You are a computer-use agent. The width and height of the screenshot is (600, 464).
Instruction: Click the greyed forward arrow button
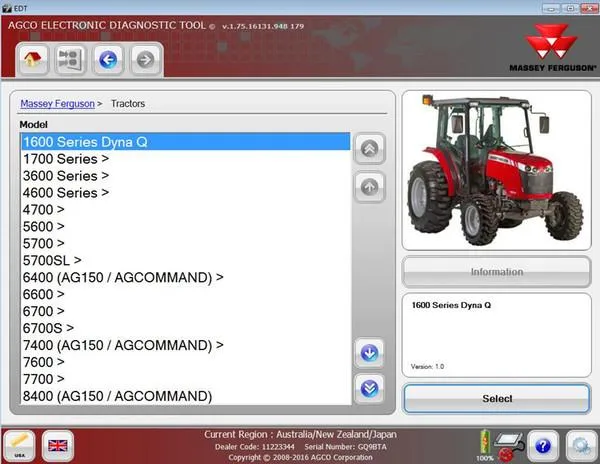tap(145, 60)
